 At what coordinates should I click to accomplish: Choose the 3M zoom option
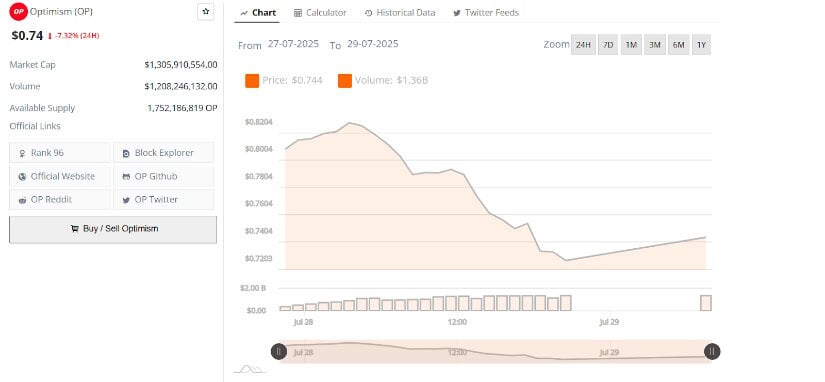655,45
